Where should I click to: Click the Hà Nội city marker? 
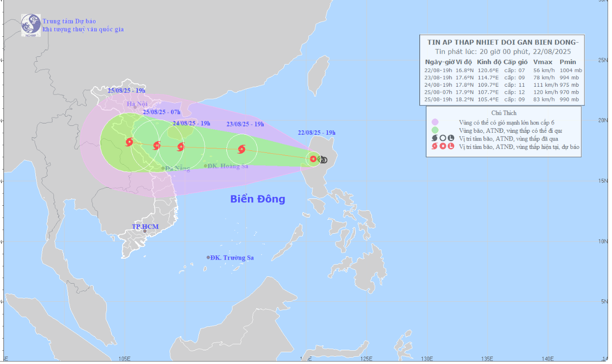136,107
